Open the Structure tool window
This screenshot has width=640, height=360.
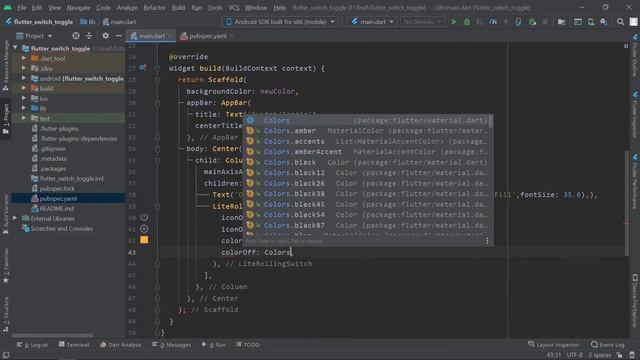pyautogui.click(x=6, y=313)
